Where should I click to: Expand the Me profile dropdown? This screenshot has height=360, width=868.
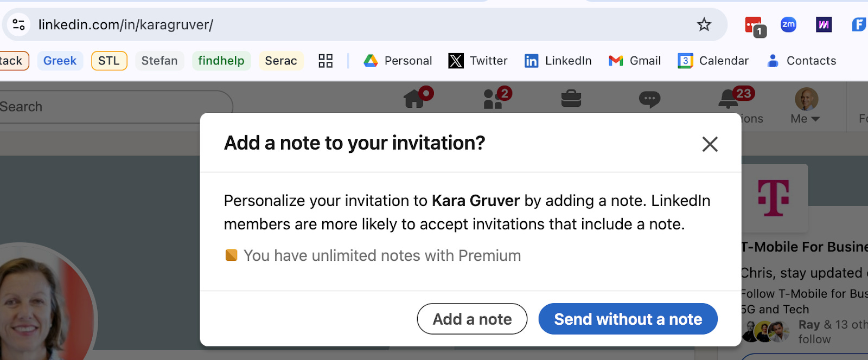point(806,106)
